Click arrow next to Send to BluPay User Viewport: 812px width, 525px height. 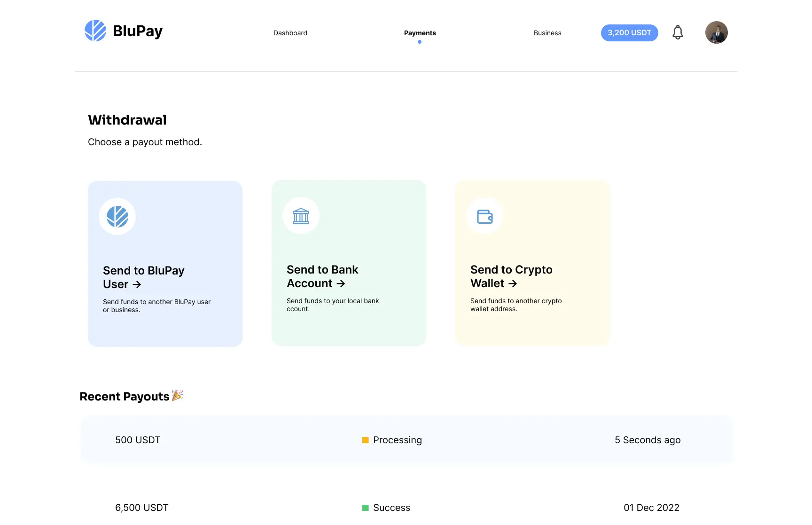(x=137, y=284)
